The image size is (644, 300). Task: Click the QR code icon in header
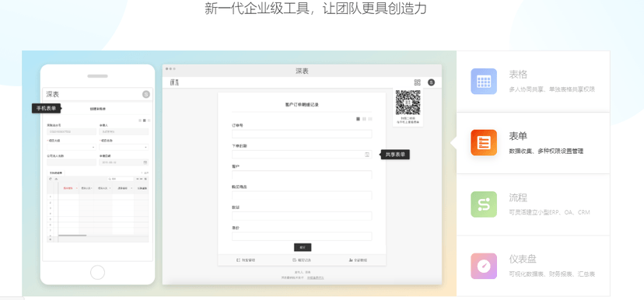tap(418, 82)
